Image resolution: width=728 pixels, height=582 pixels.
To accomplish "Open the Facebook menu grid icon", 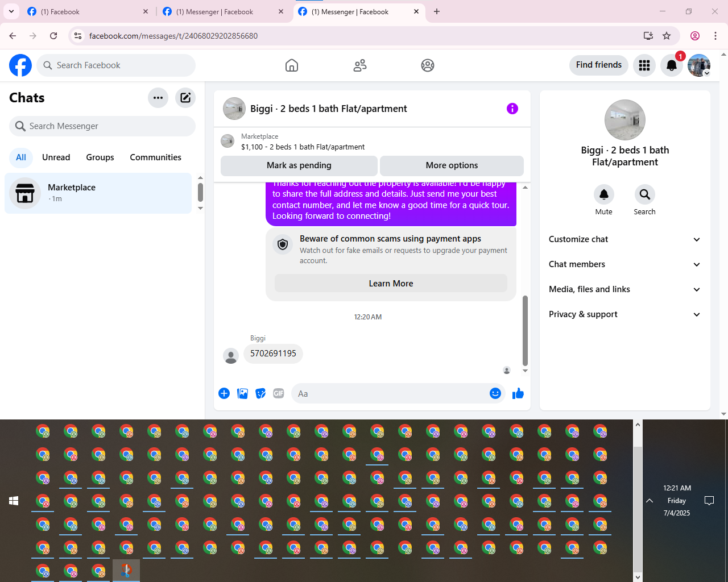I will coord(644,65).
